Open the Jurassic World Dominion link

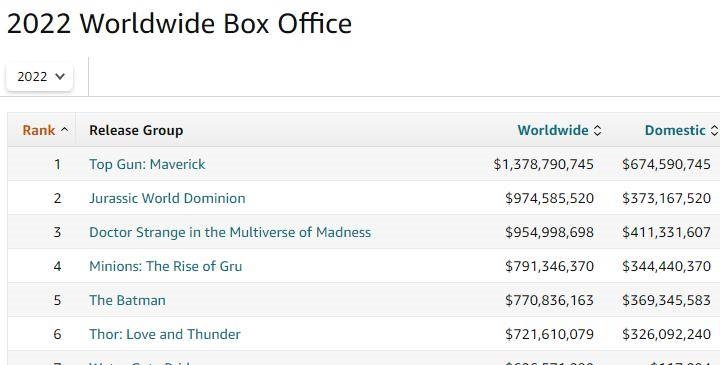point(167,198)
